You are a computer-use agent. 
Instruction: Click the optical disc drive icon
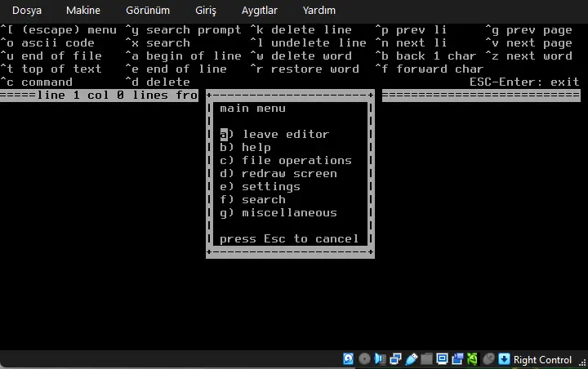pyautogui.click(x=364, y=359)
